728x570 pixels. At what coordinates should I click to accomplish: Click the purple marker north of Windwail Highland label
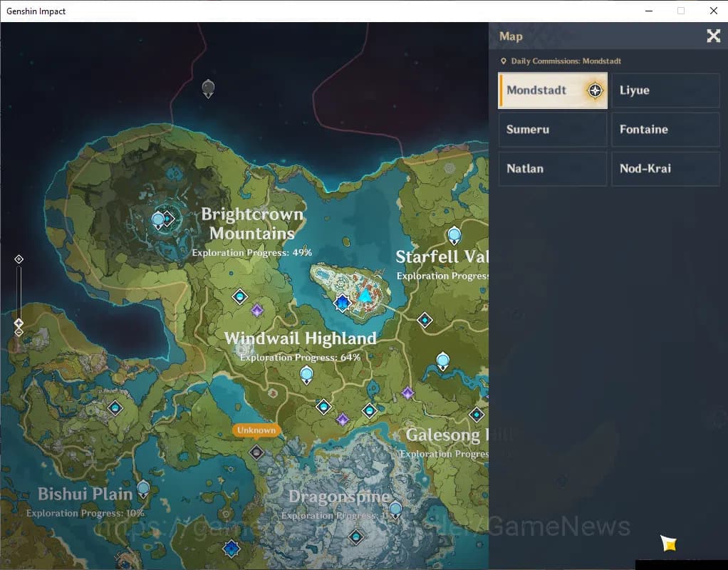256,311
